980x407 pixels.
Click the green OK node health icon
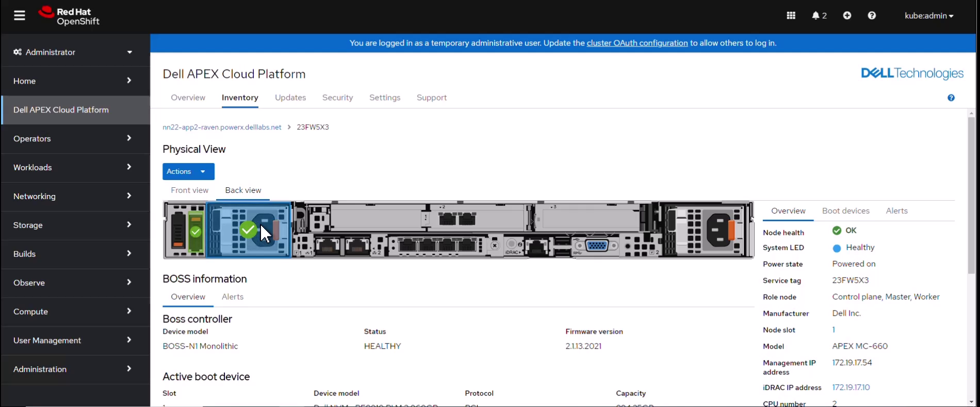click(837, 231)
